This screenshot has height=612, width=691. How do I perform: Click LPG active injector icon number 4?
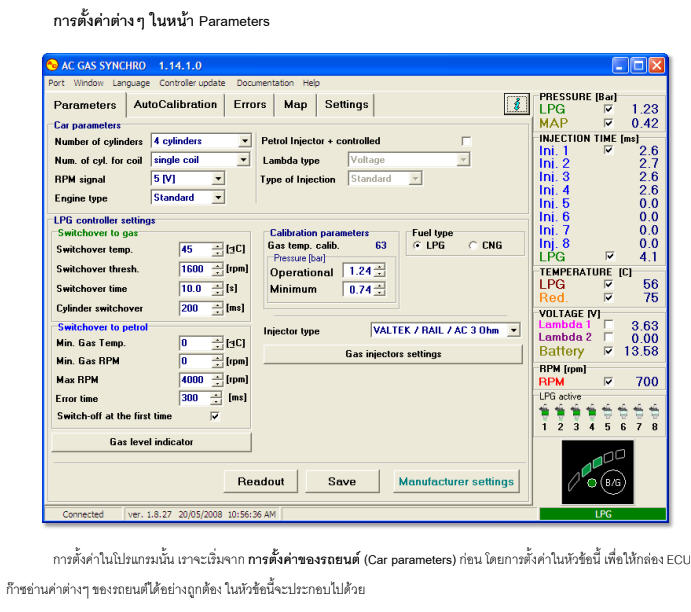pyautogui.click(x=591, y=412)
